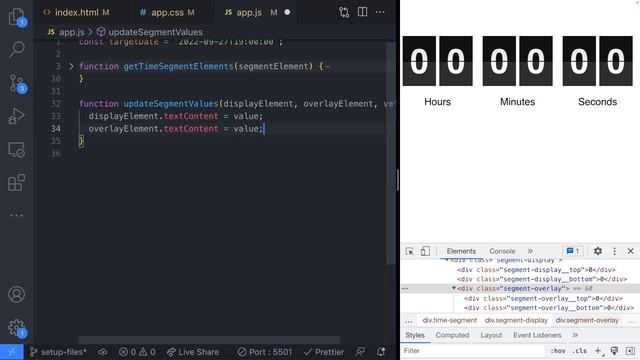
Task: Select the segment-display__bottom div node
Action: [542, 279]
